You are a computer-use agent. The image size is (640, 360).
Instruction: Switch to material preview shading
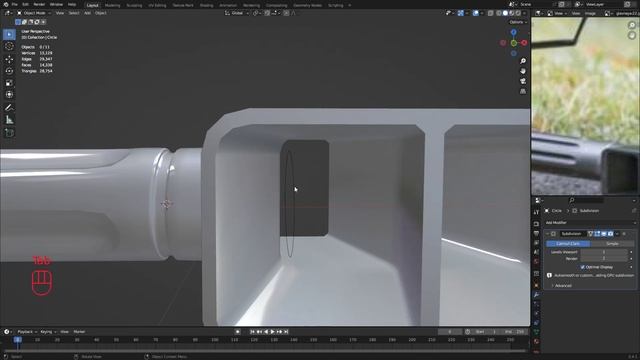click(511, 13)
